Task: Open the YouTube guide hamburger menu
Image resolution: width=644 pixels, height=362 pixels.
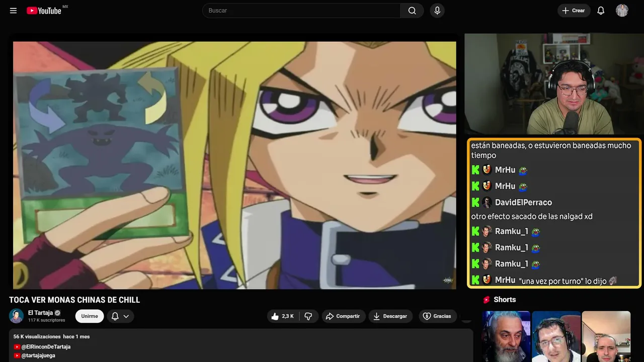Action: point(13,11)
